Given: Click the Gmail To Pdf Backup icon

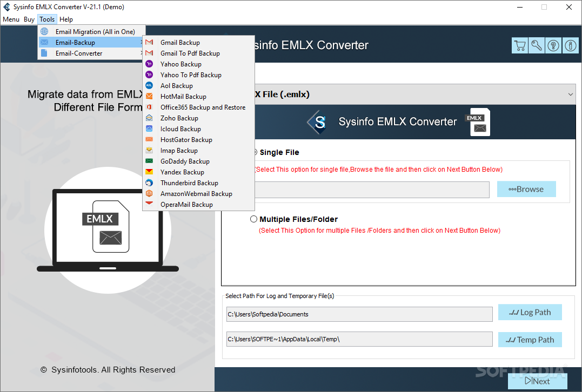Looking at the screenshot, I should point(149,53).
